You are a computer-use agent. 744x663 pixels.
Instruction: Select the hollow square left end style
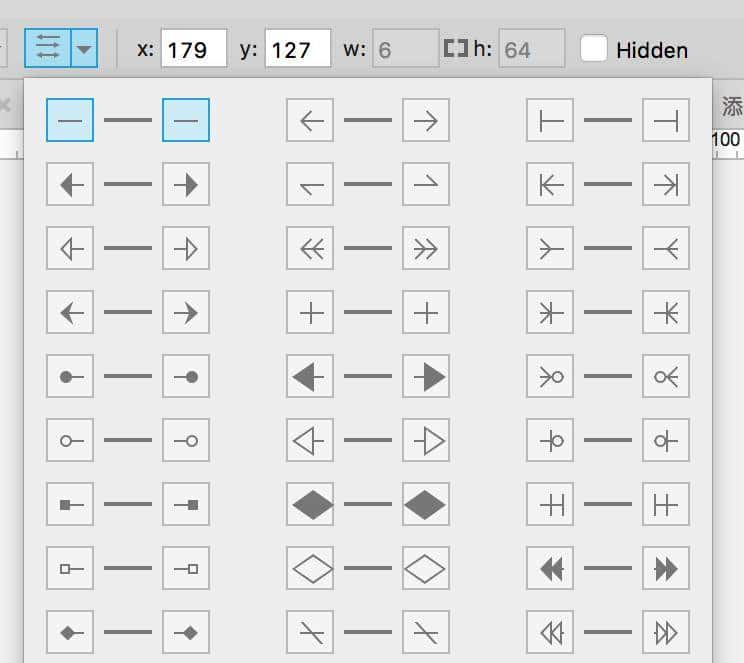coord(70,569)
